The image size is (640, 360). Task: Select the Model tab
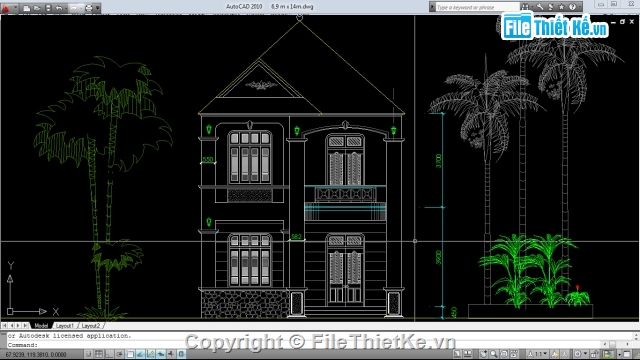coord(41,326)
